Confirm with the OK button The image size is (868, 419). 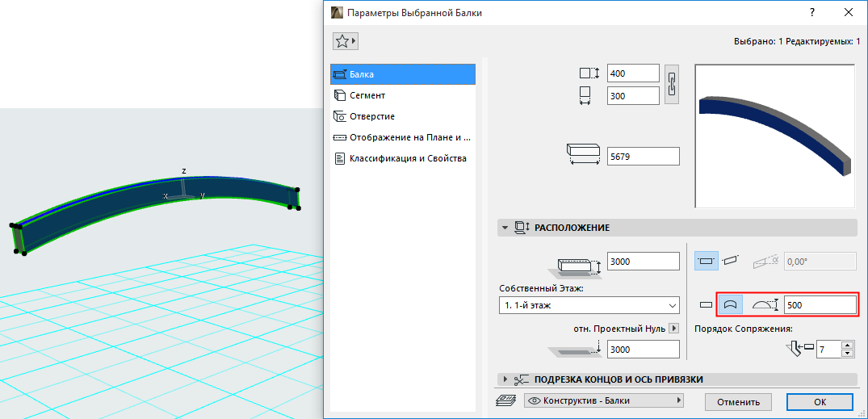pyautogui.click(x=820, y=402)
